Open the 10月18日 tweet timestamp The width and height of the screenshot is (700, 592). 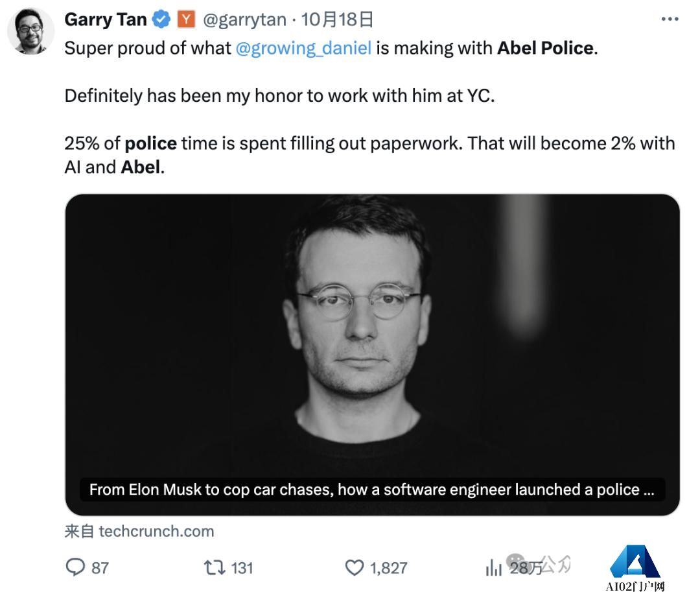point(337,19)
